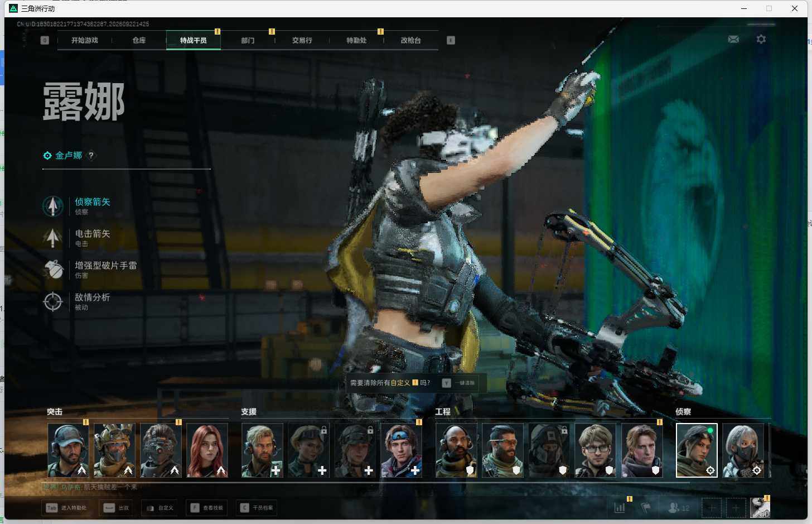Viewport: 812px width, 524px height.
Task: Click the question mark next to 金卢娜
Action: point(91,156)
